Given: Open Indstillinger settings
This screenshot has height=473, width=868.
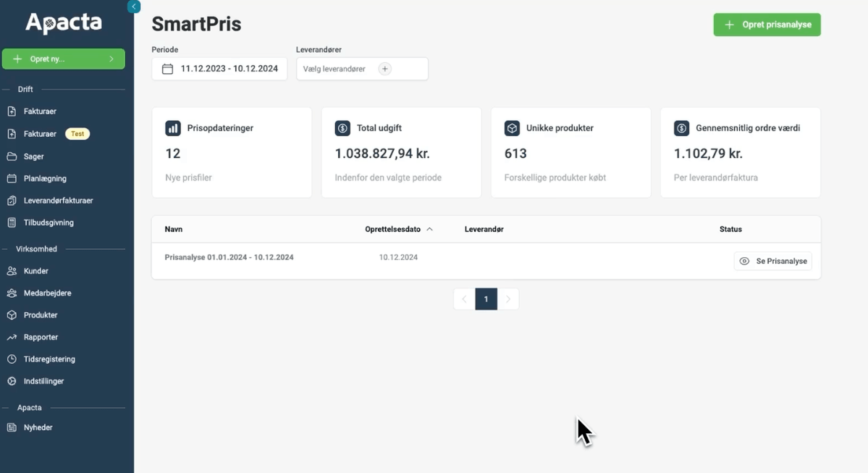Looking at the screenshot, I should [43, 381].
